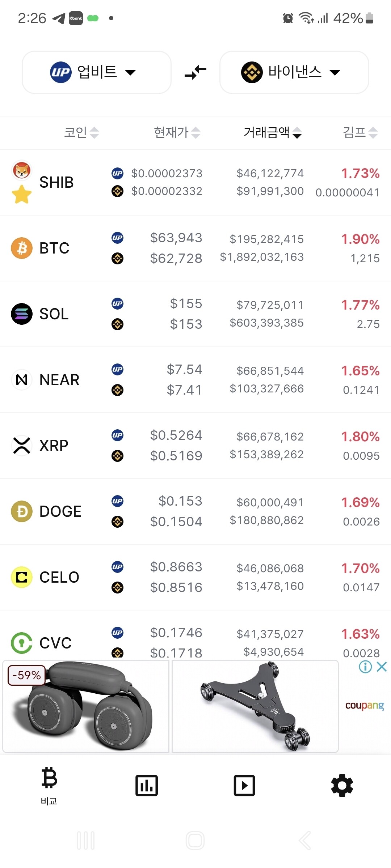Sort the list by 현재가 column
Image resolution: width=391 pixels, height=868 pixels.
click(x=177, y=132)
